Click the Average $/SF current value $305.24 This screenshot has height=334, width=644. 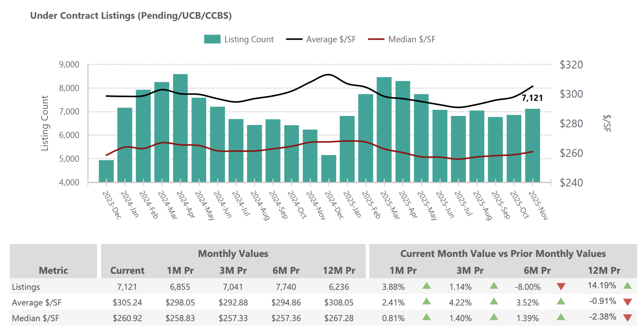click(127, 303)
